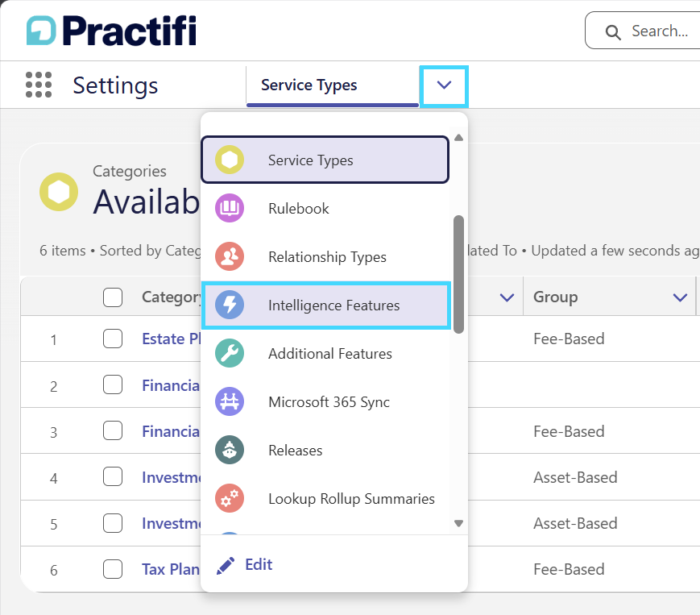Screen dimensions: 700x615
Task: Click the Releases ship icon
Action: pyautogui.click(x=230, y=450)
